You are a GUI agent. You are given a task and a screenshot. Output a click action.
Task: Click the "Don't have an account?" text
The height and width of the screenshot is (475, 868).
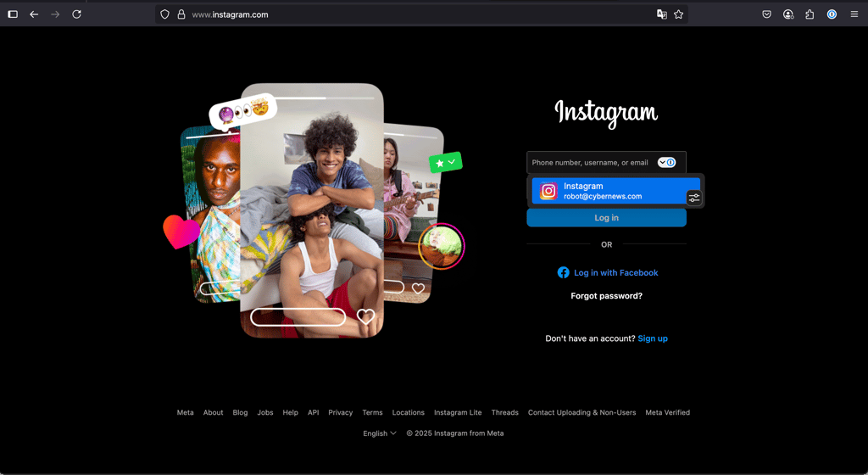point(590,338)
